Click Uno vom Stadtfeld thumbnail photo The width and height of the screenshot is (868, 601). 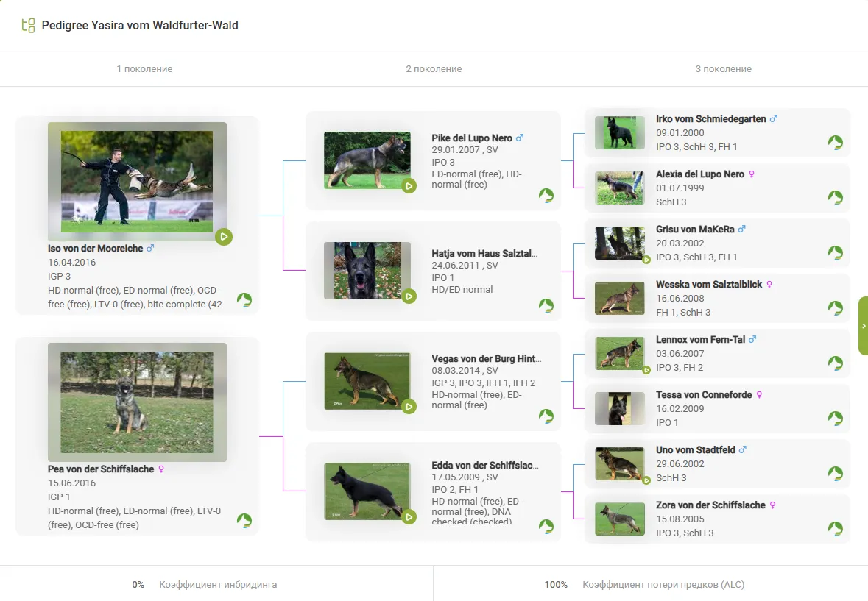tap(619, 464)
